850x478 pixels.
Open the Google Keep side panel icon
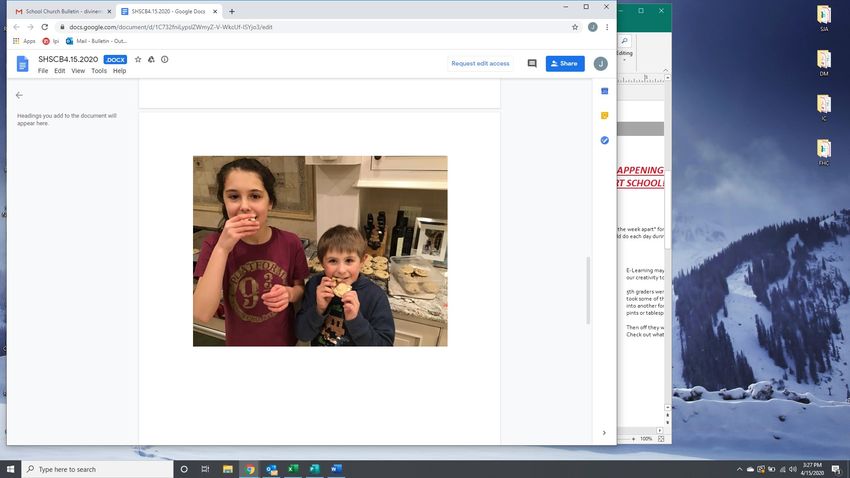604,115
